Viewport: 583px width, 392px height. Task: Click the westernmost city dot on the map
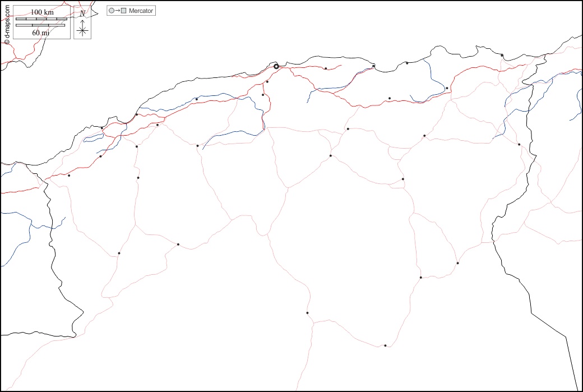point(69,176)
